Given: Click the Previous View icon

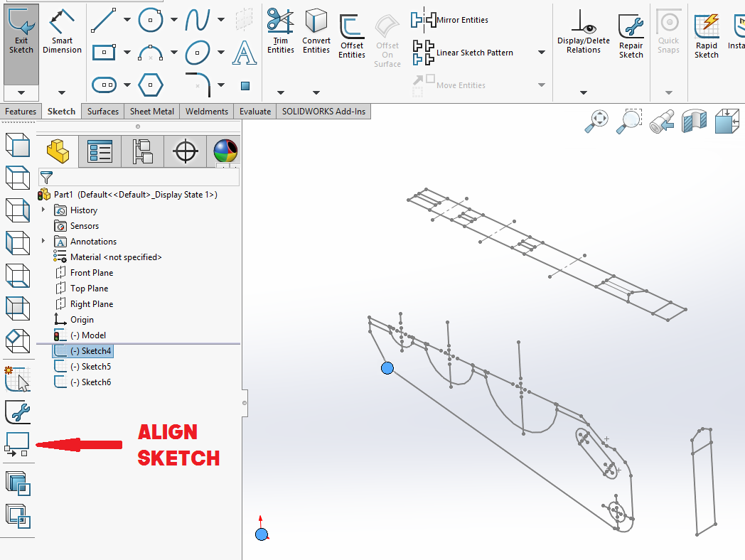Looking at the screenshot, I should [662, 121].
